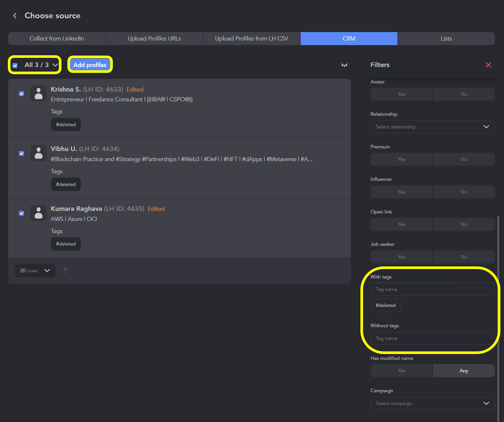Switch to Upload Profiles URLs tab
The width and height of the screenshot is (504, 422).
154,39
